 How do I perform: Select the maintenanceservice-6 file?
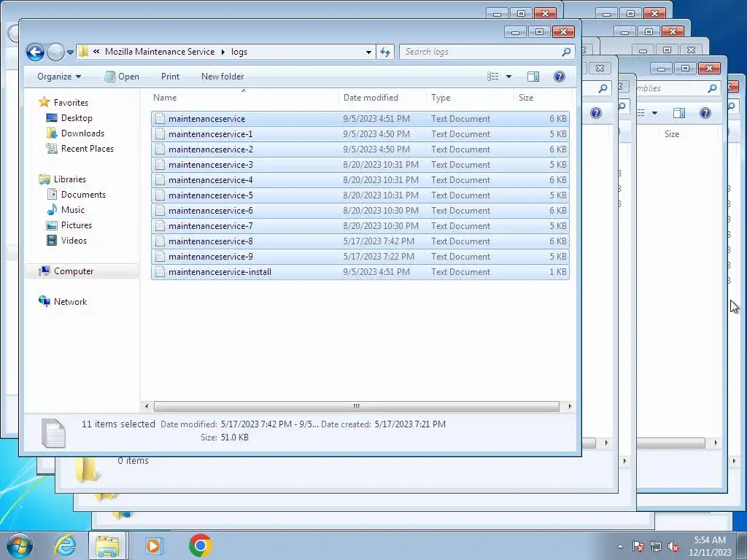click(x=360, y=211)
